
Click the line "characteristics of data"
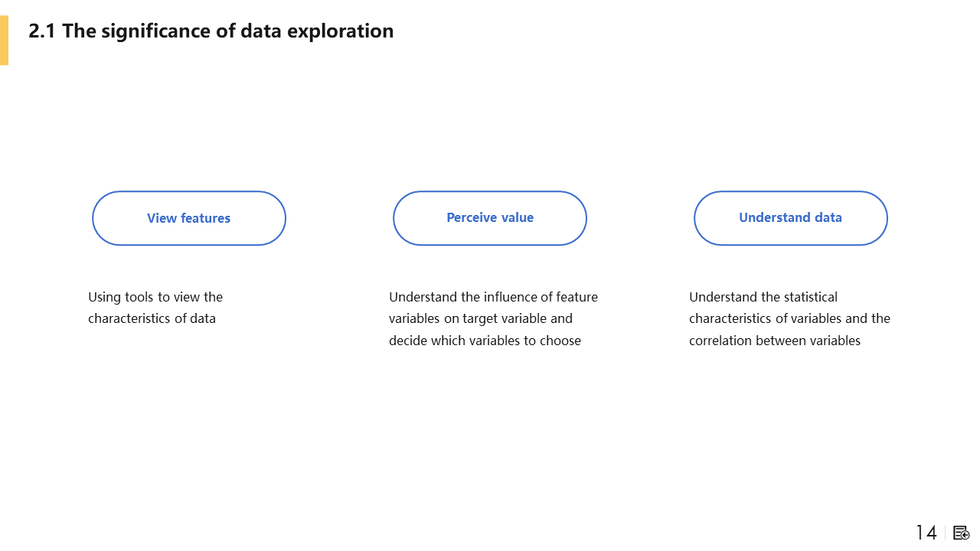click(152, 318)
